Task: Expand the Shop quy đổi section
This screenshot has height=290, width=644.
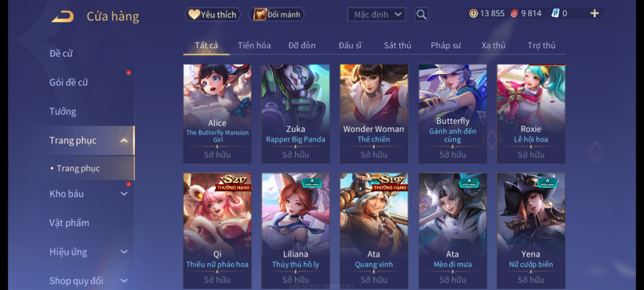Action: (x=124, y=281)
